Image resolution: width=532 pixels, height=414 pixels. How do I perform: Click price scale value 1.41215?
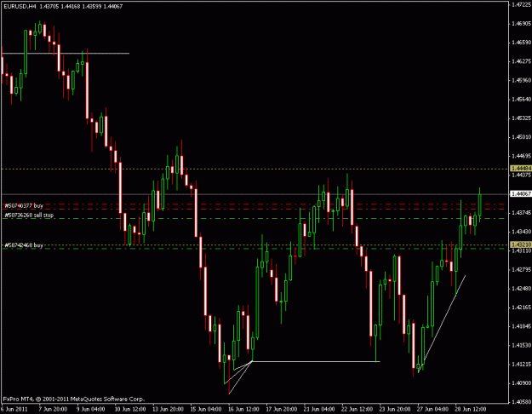521,364
